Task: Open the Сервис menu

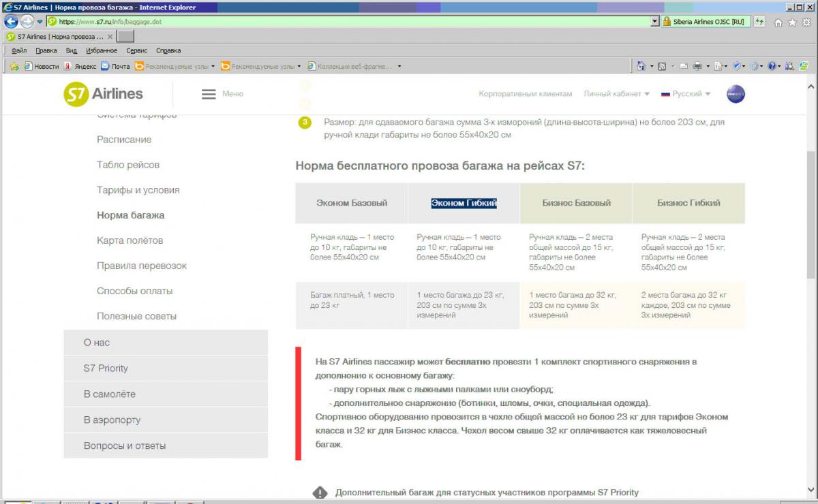Action: (137, 50)
